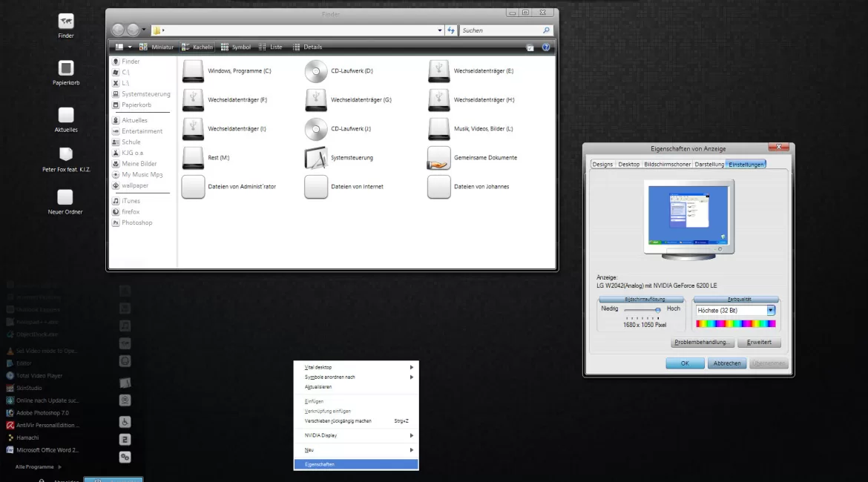Viewport: 868px width, 482px height.
Task: Switch to Miniatur view mode
Action: tap(157, 47)
